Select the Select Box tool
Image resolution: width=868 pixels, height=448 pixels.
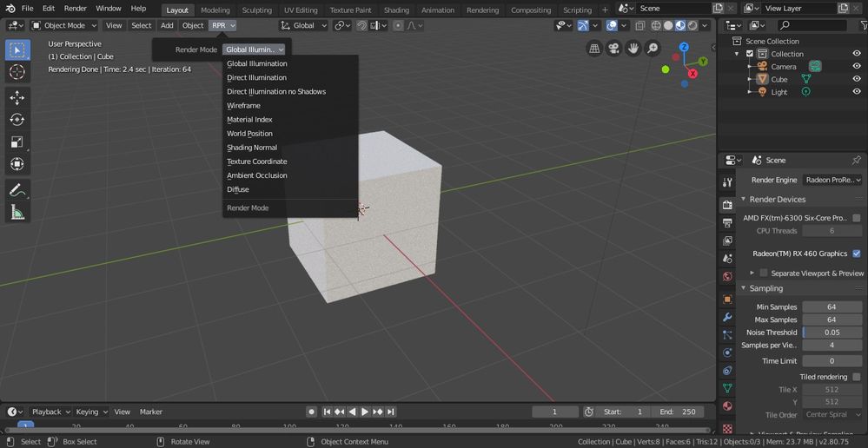17,49
